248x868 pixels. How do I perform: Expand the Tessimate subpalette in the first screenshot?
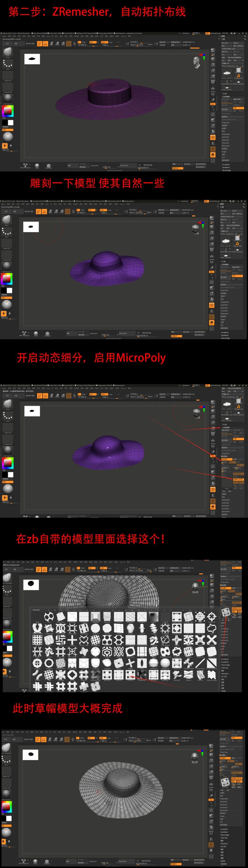(225, 143)
